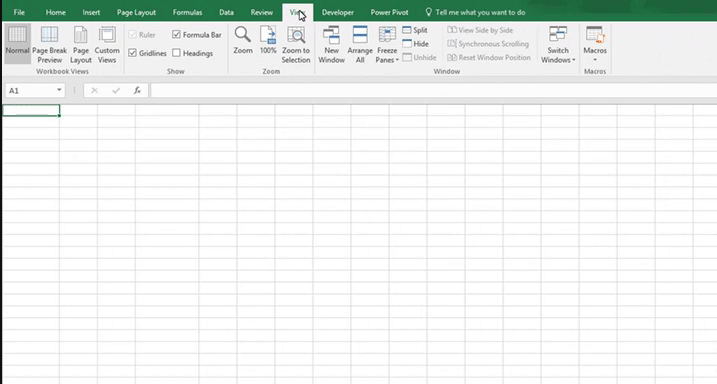Click Zoom to Selection icon
The image size is (717, 384).
pyautogui.click(x=296, y=45)
